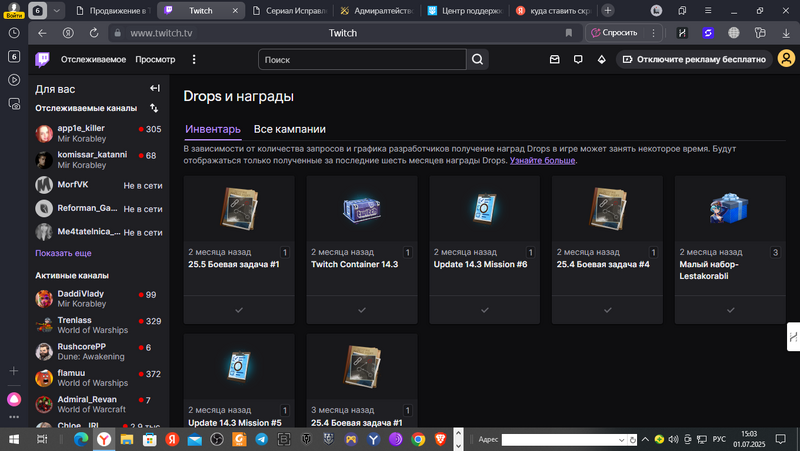Expand the hidden system tray icons

[x=645, y=439]
